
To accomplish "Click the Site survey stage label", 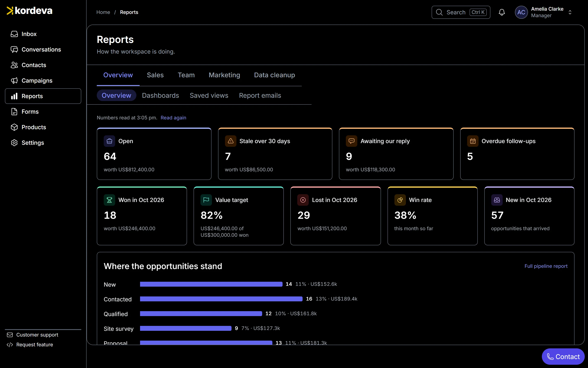I will point(119,329).
